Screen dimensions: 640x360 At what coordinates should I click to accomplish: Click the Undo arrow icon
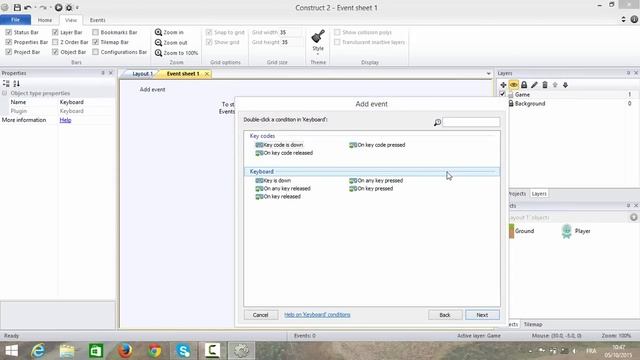[28, 7]
